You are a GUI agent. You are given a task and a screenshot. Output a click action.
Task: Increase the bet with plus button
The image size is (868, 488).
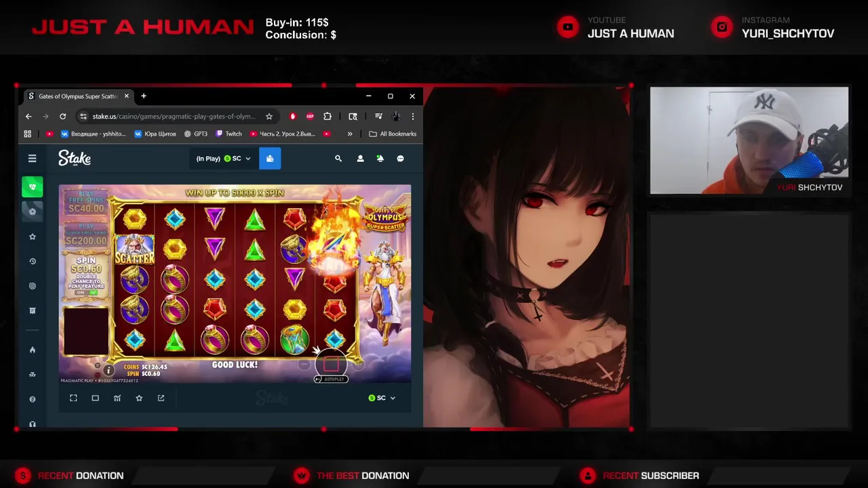[357, 365]
